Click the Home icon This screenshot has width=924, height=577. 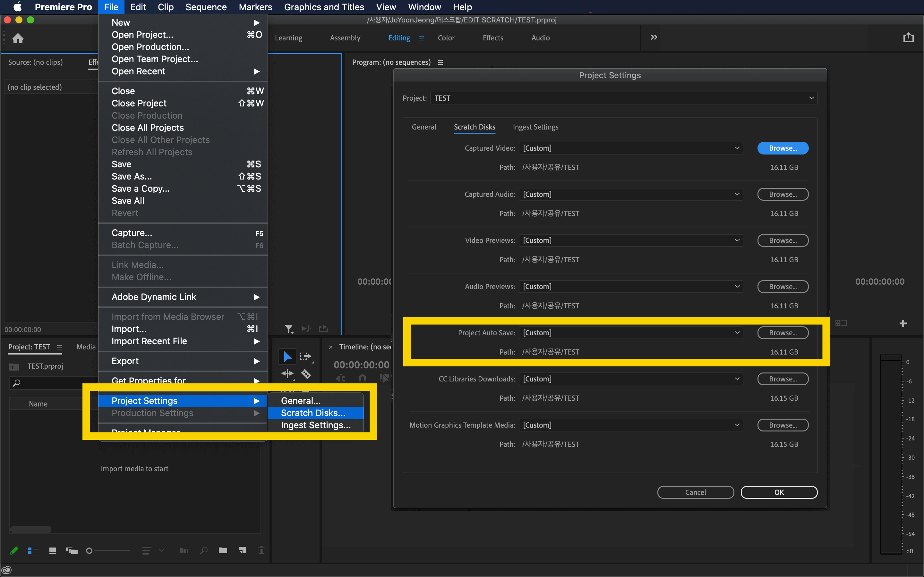18,38
